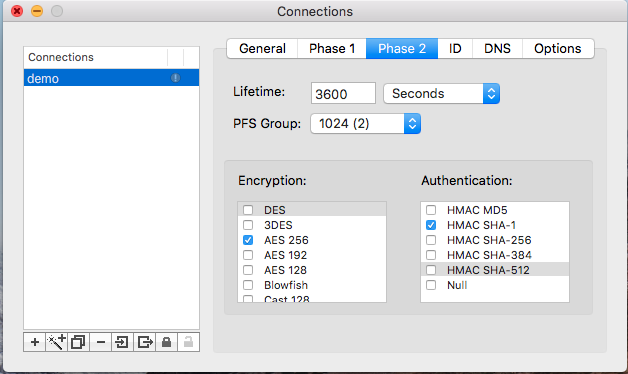
Task: Switch to the Options tab
Action: click(x=558, y=48)
